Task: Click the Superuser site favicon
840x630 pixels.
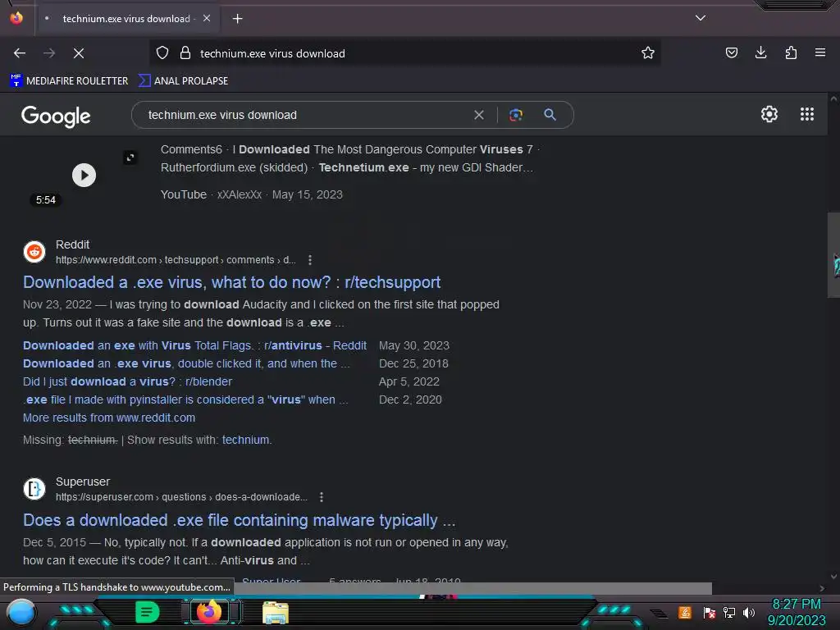Action: click(x=34, y=489)
